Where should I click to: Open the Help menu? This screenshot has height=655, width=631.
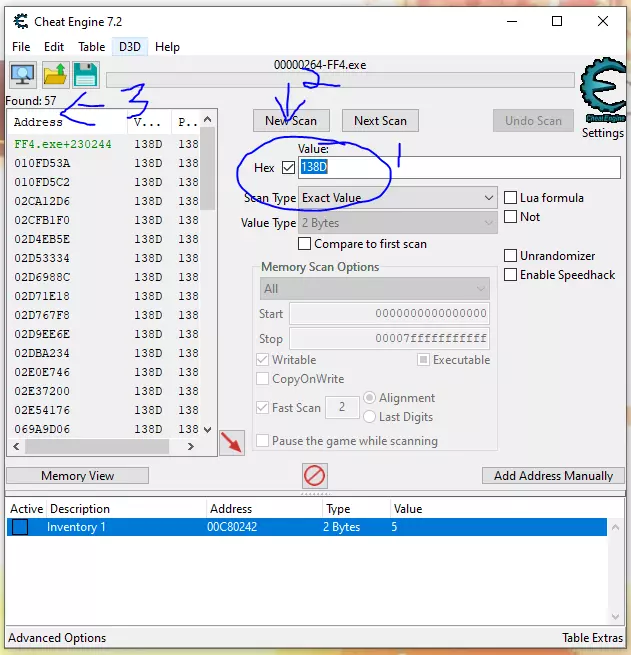click(x=167, y=47)
